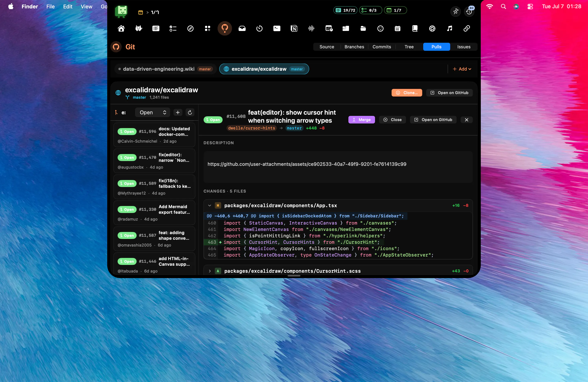The width and height of the screenshot is (588, 382).
Task: Open pull request #11,596 docs: Updated docker-com...
Action: pyautogui.click(x=154, y=135)
